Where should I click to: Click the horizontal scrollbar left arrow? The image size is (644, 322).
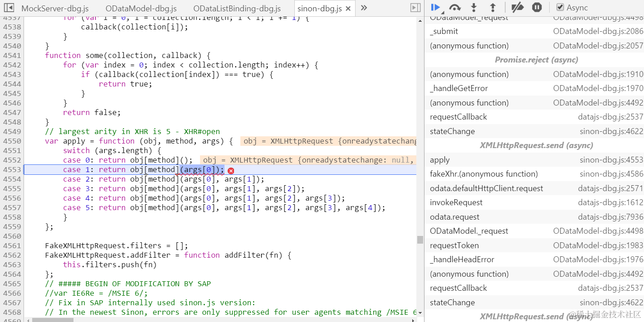tap(28, 320)
